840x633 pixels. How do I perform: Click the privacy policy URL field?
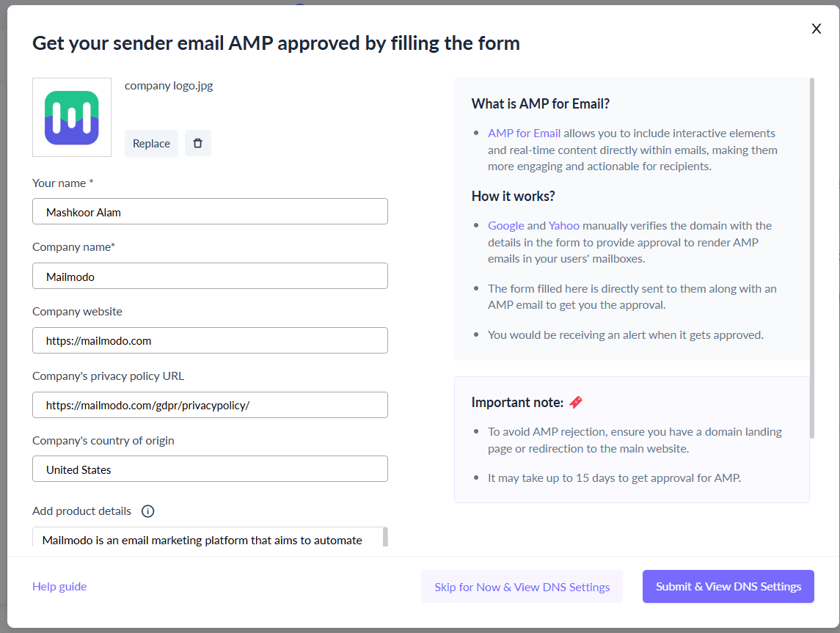210,404
